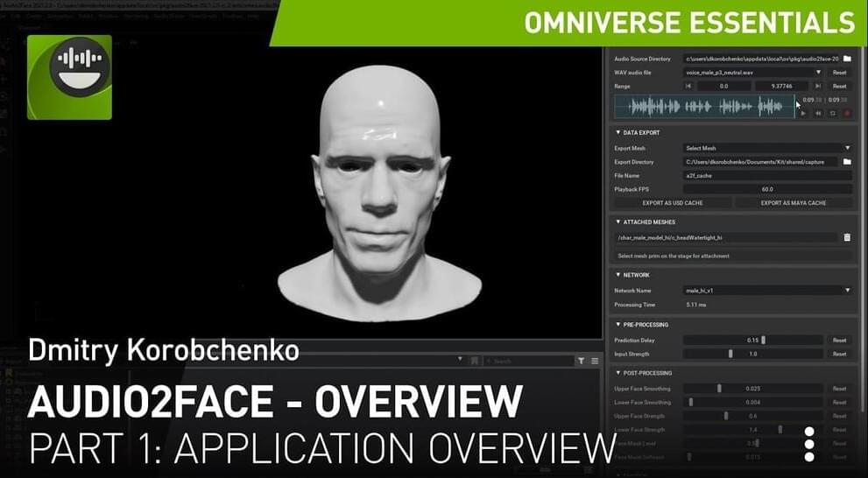Click the Export Directory folder icon
Viewport: 868px width, 478px height.
[x=847, y=162]
